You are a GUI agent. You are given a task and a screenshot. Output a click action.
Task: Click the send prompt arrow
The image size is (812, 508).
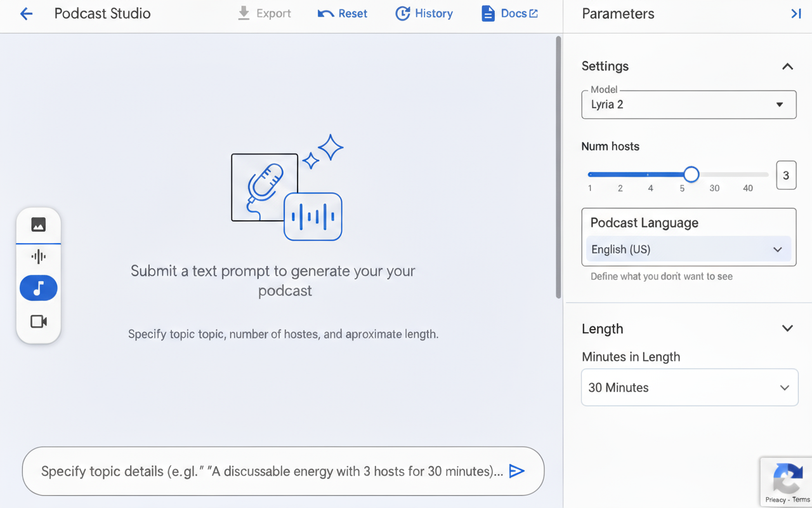pyautogui.click(x=517, y=471)
